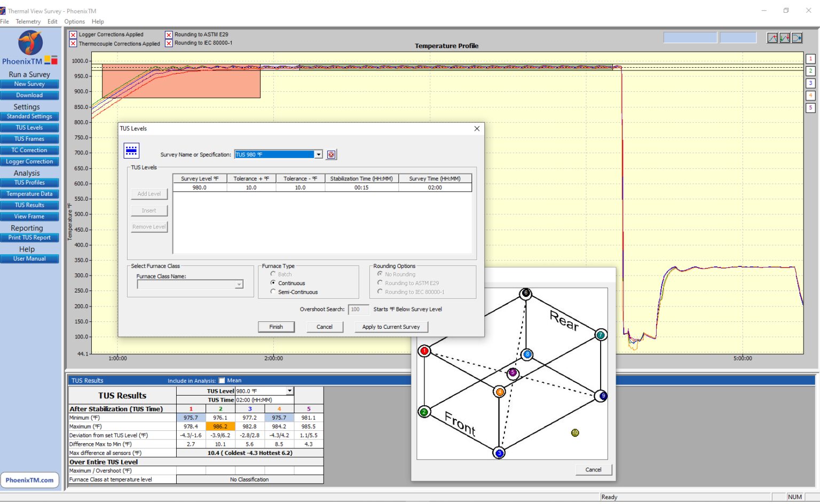Expand the TUS Level 980.0 dropdown
Image resolution: width=820 pixels, height=504 pixels.
click(289, 391)
